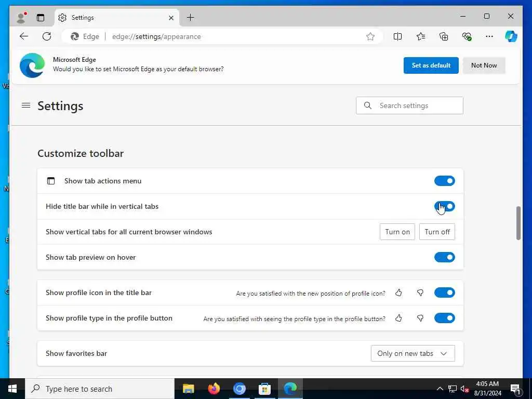Open the tab actions menu icon
This screenshot has width=532, height=399.
(41, 18)
